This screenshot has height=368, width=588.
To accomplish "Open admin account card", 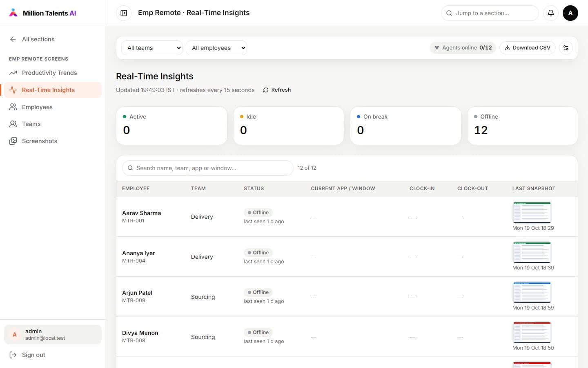I will [x=53, y=334].
